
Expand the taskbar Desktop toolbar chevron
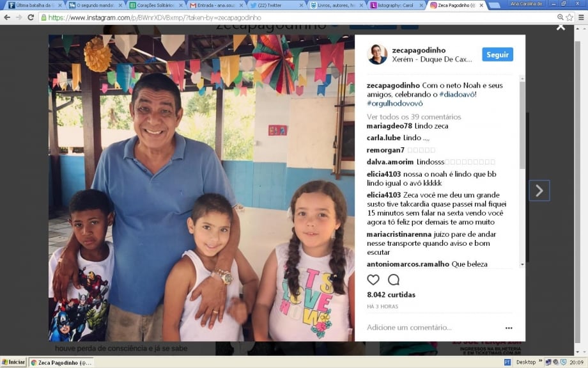coord(540,361)
